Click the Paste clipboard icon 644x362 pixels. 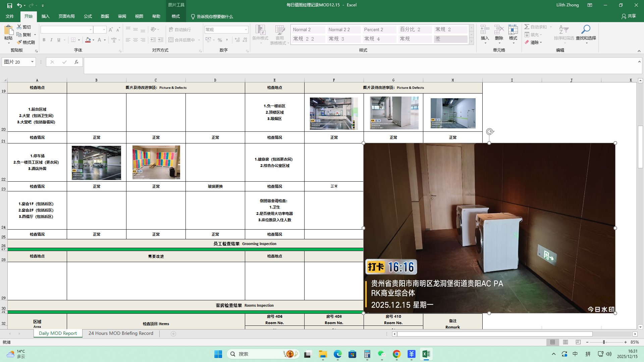click(x=8, y=31)
